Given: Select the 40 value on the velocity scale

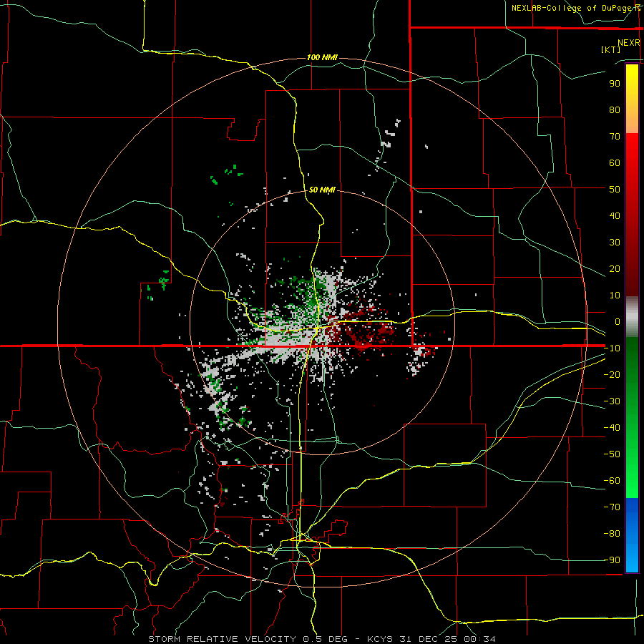Looking at the screenshot, I should [x=615, y=215].
